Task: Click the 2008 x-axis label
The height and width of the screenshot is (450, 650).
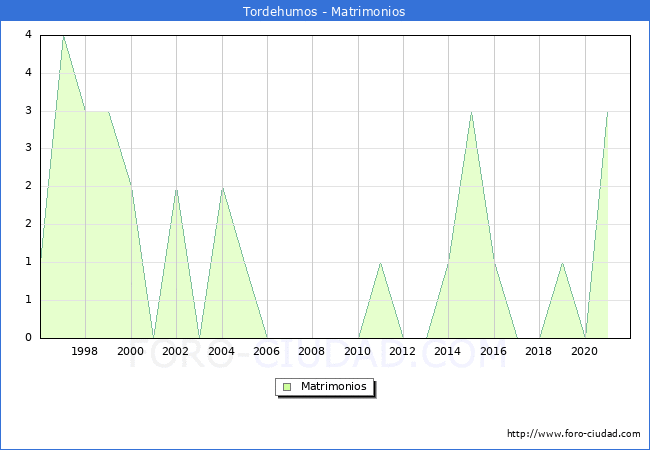Action: (x=311, y=351)
